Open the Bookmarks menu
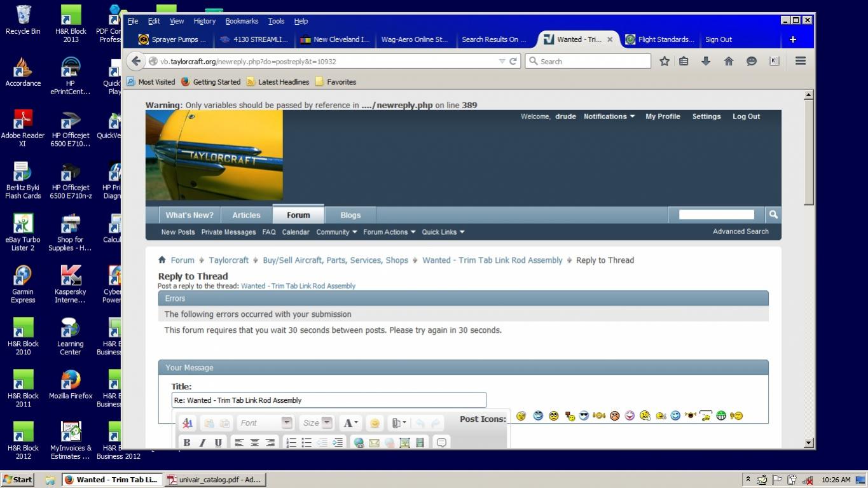 click(242, 21)
